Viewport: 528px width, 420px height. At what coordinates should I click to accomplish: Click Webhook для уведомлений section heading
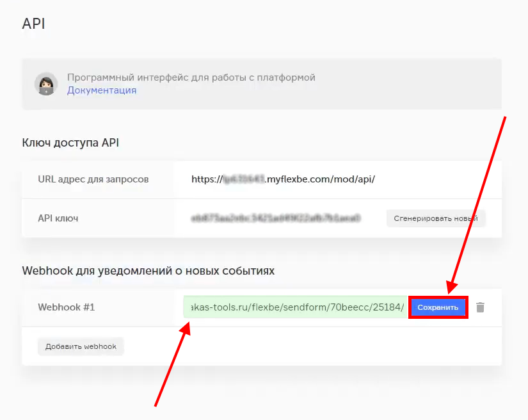pyautogui.click(x=148, y=271)
